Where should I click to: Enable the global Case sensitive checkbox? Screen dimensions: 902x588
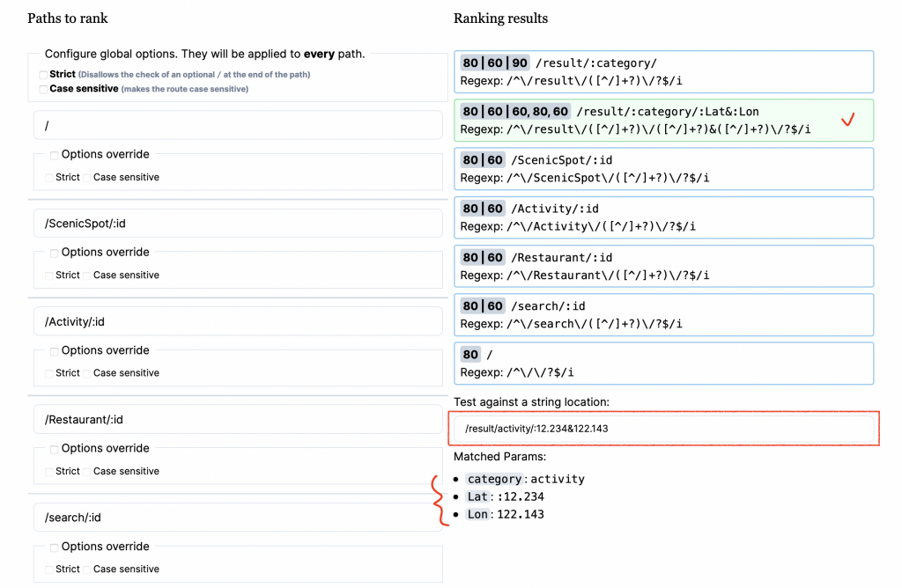(x=44, y=89)
